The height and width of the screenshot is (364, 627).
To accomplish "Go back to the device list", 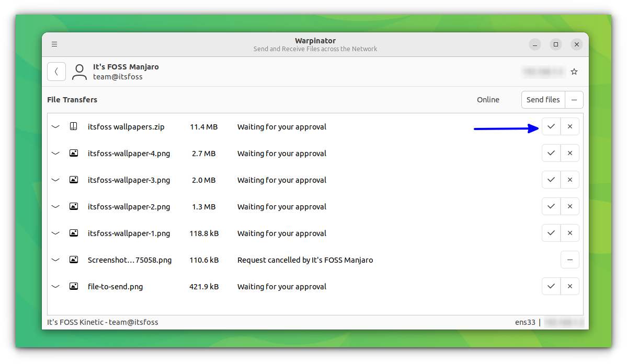I will click(x=56, y=71).
